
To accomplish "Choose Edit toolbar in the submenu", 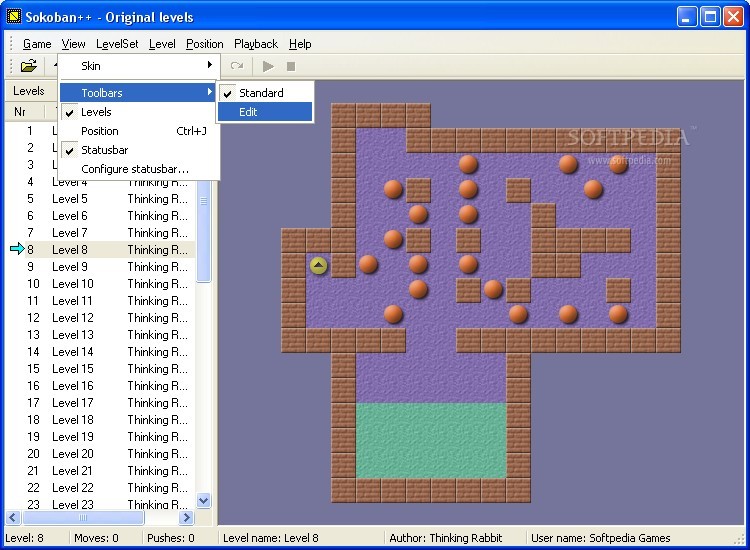I will pyautogui.click(x=265, y=112).
